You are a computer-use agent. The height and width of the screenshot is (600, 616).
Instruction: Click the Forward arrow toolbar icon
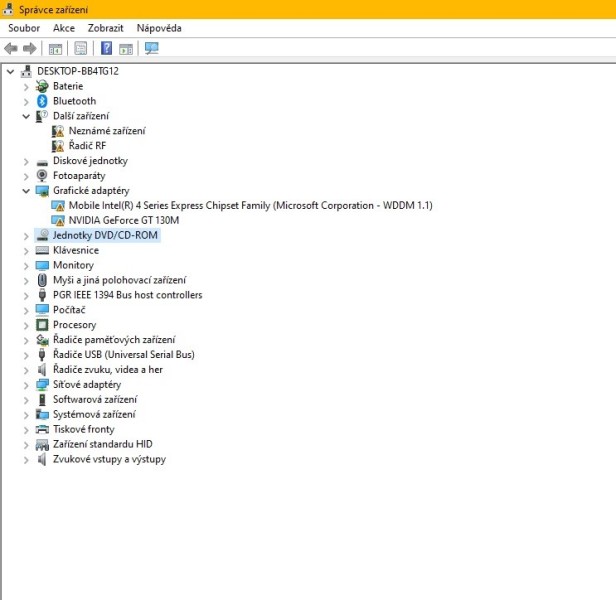(30, 49)
